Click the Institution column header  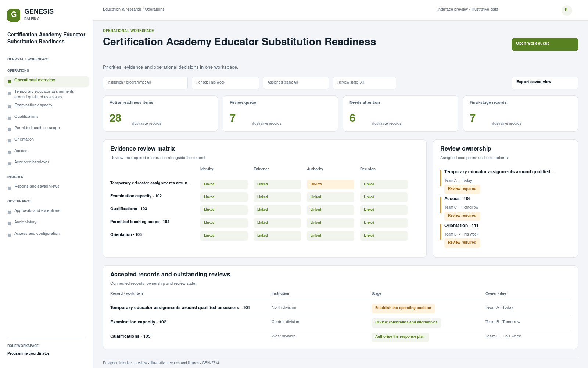tap(280, 294)
